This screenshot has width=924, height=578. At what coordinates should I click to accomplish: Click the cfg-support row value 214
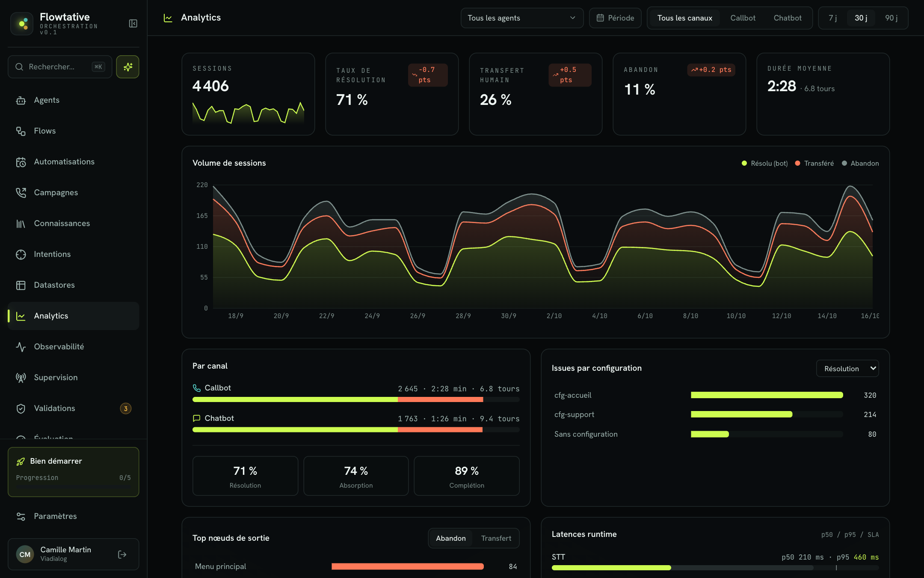coord(870,414)
